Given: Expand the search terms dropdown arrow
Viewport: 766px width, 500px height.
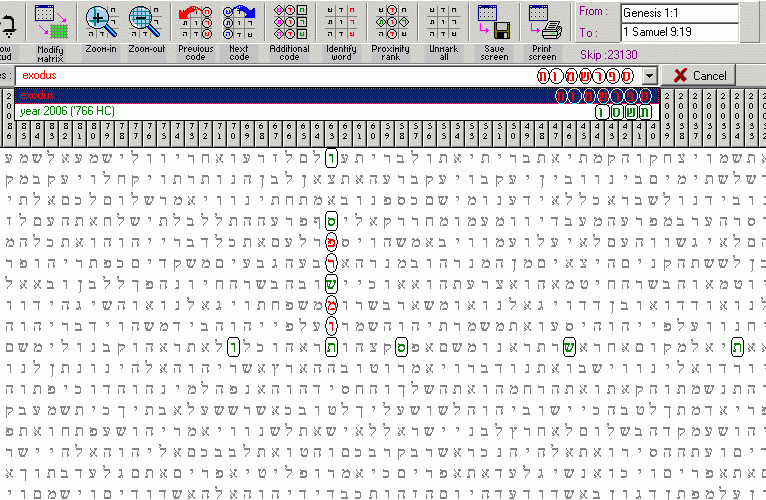Looking at the screenshot, I should coord(649,76).
